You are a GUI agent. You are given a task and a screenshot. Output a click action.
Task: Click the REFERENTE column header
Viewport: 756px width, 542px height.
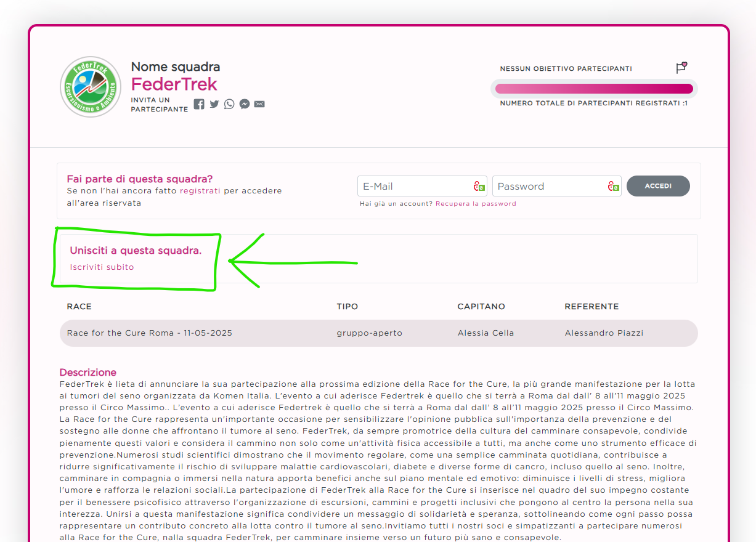coord(591,306)
